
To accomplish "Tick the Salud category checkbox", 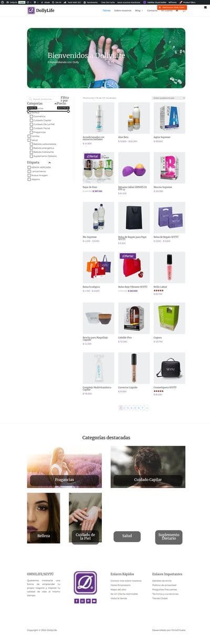I will [x=29, y=140].
